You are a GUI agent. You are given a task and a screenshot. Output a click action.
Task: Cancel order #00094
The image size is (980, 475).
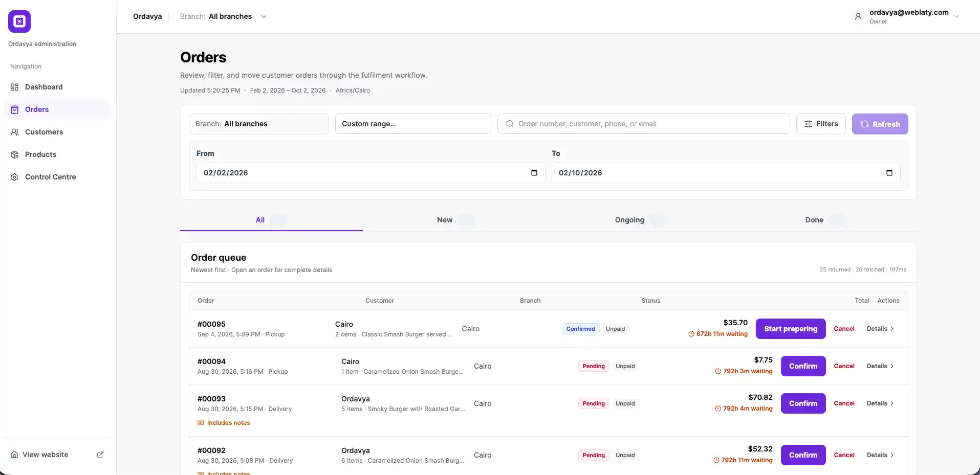pyautogui.click(x=844, y=366)
